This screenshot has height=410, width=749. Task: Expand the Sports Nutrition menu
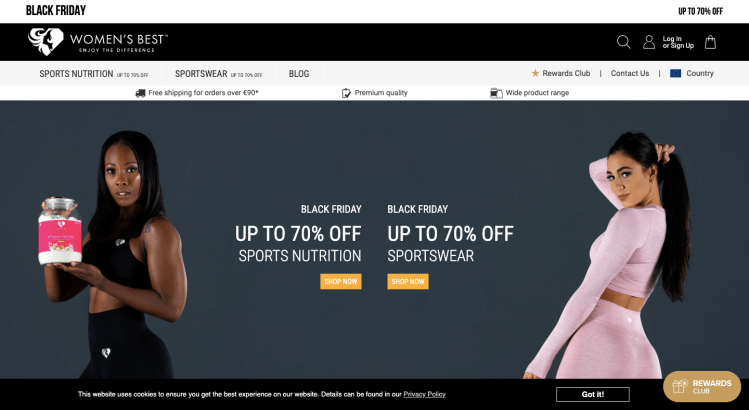click(94, 74)
